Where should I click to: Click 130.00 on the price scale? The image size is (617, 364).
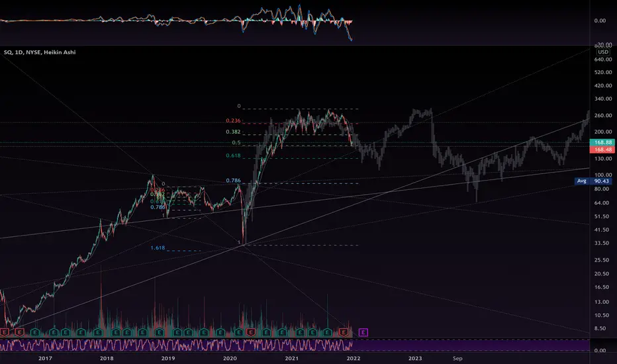coord(603,159)
